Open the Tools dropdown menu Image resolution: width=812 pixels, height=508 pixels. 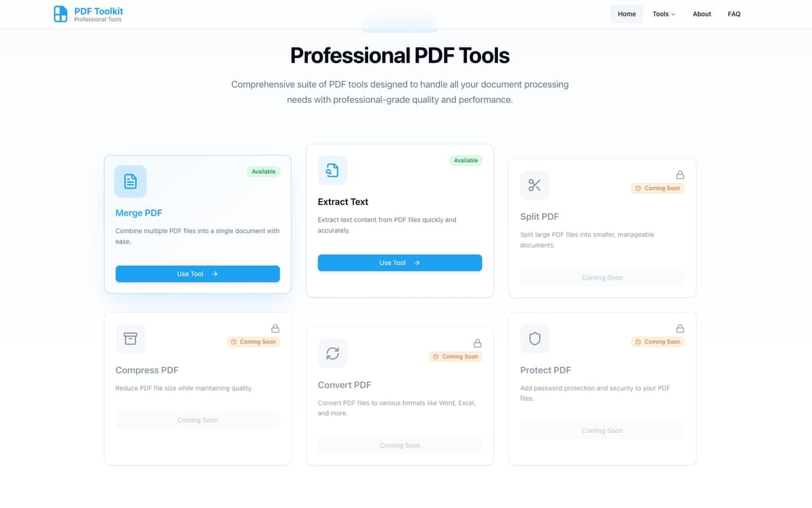664,14
